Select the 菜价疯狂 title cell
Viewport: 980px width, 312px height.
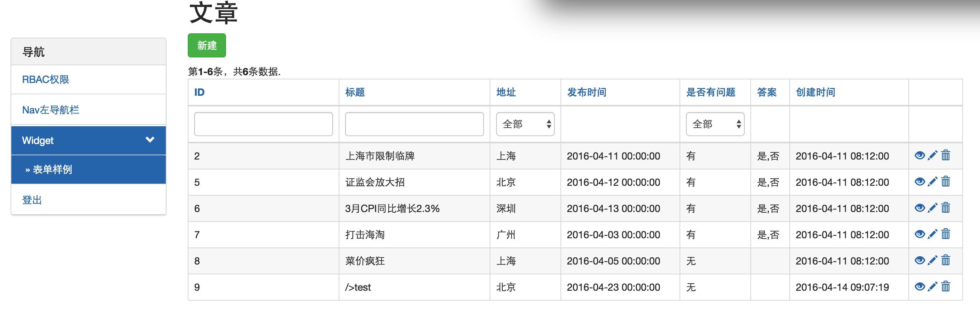pos(414,261)
